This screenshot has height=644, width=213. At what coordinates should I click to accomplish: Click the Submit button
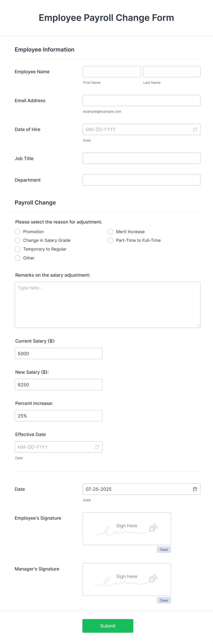107,626
